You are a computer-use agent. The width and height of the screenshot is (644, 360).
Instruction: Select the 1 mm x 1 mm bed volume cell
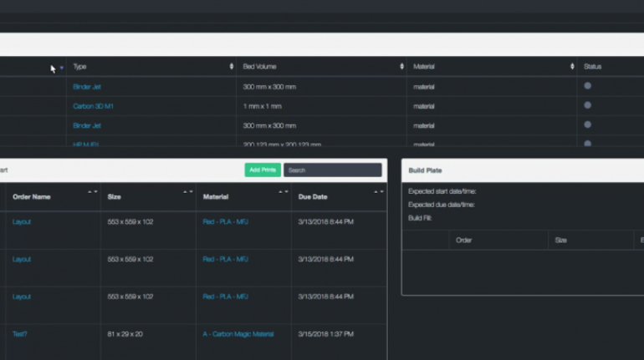point(262,106)
